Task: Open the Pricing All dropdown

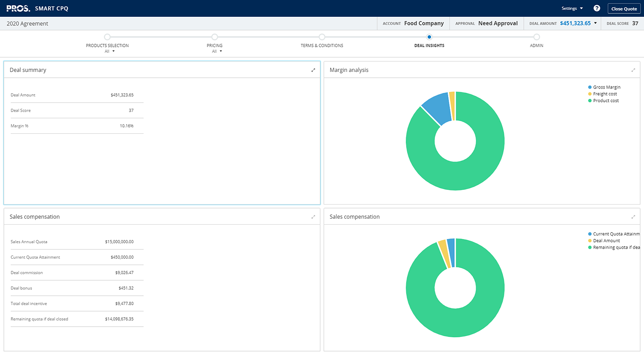Action: 217,52
